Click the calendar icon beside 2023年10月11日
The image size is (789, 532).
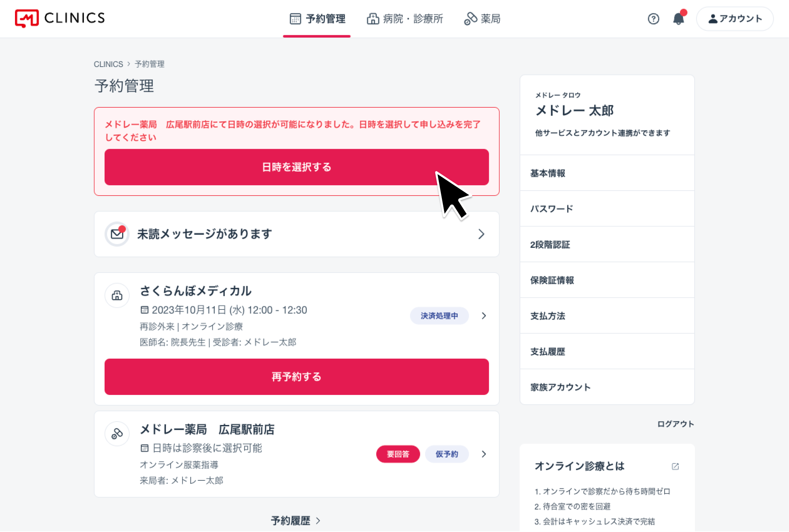pos(144,310)
